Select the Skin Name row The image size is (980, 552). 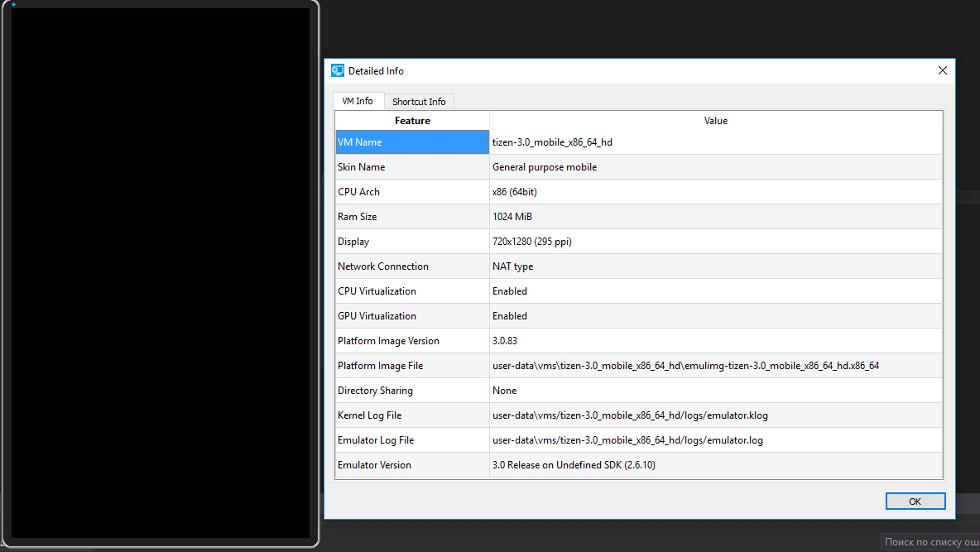coord(412,167)
